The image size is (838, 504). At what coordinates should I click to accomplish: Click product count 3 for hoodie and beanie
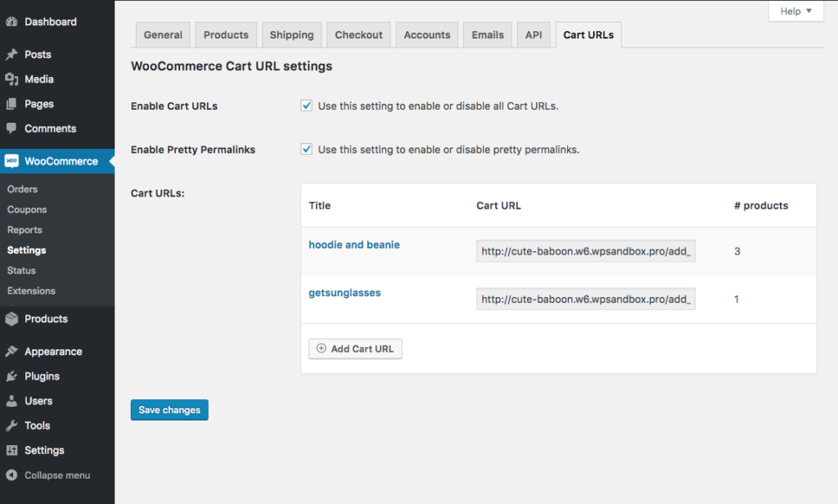[x=737, y=251]
